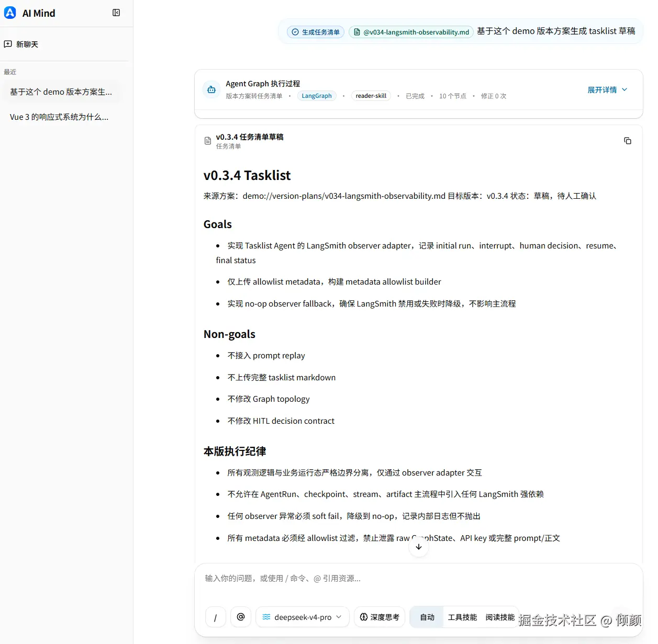Click the reader-skill tag
Screen dimensions: 658x644
point(371,96)
